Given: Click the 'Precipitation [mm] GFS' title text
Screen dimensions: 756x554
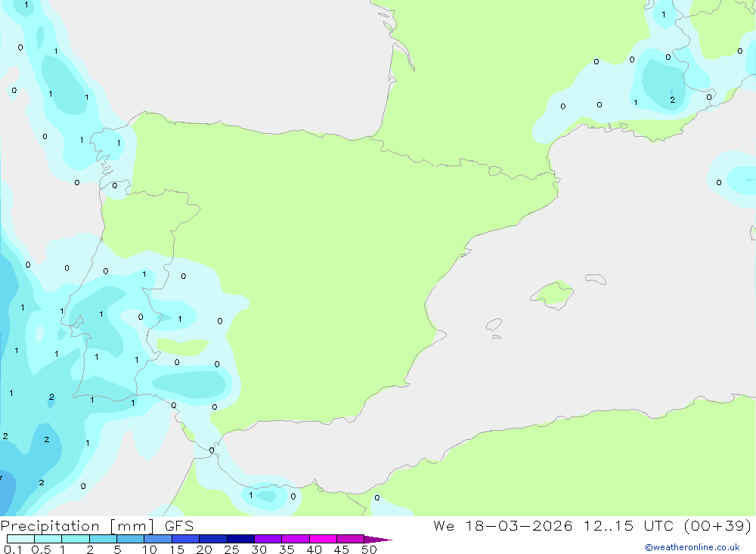Looking at the screenshot, I should [97, 526].
